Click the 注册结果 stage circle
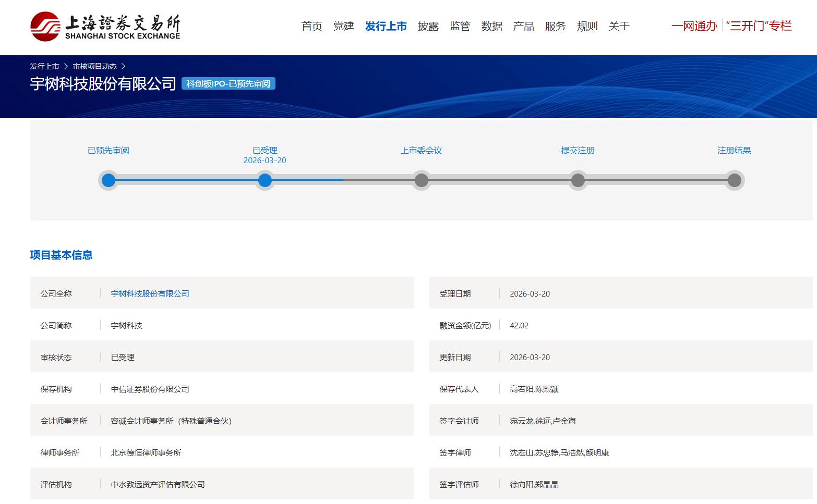Screen dimensions: 817x504 735,180
